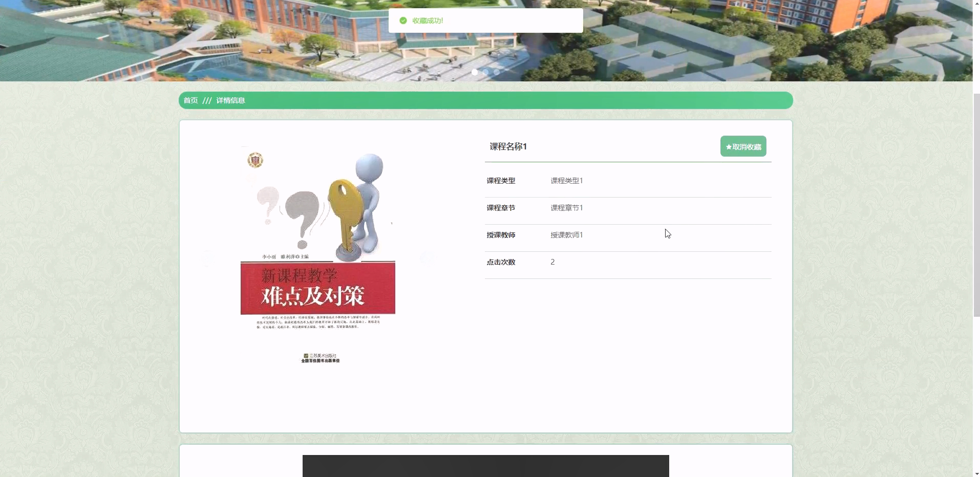Toggle favorite status via 取消收藏 button
The width and height of the screenshot is (980, 477).
point(743,146)
